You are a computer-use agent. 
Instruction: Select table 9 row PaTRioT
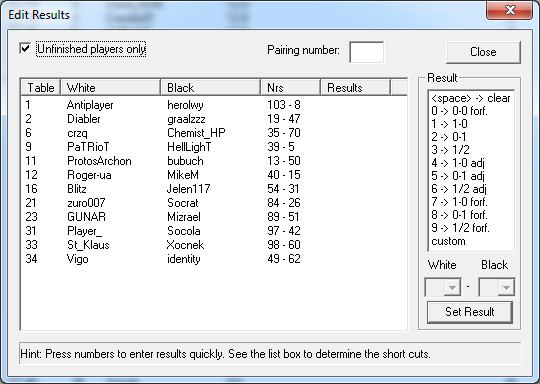click(x=214, y=147)
